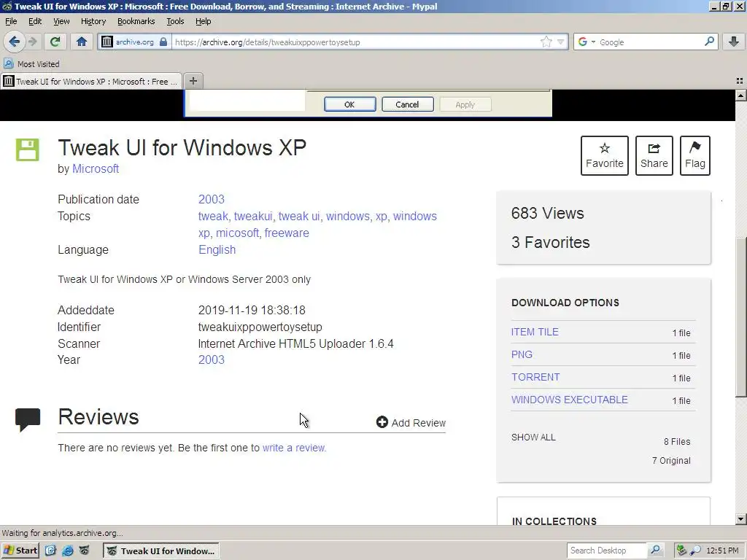Expand the URL history dropdown arrow
Viewport: 747px width, 560px height.
point(561,42)
